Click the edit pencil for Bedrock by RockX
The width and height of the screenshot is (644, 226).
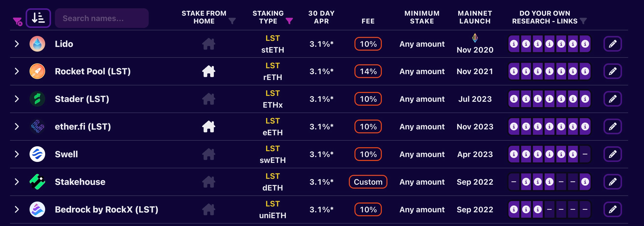point(612,209)
